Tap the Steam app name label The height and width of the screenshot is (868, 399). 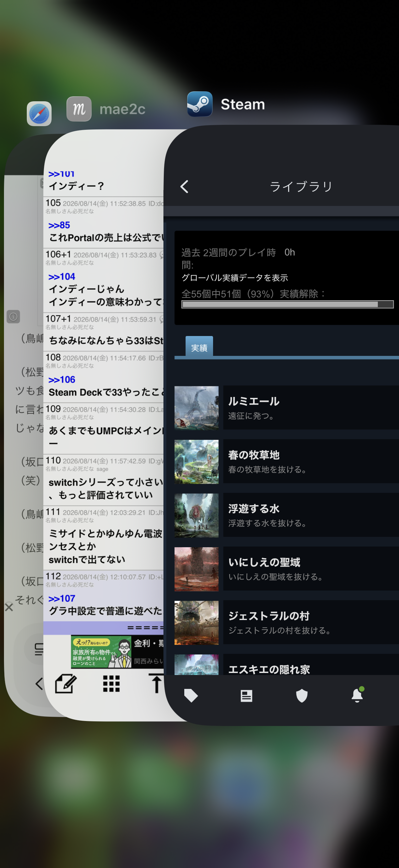pyautogui.click(x=243, y=104)
